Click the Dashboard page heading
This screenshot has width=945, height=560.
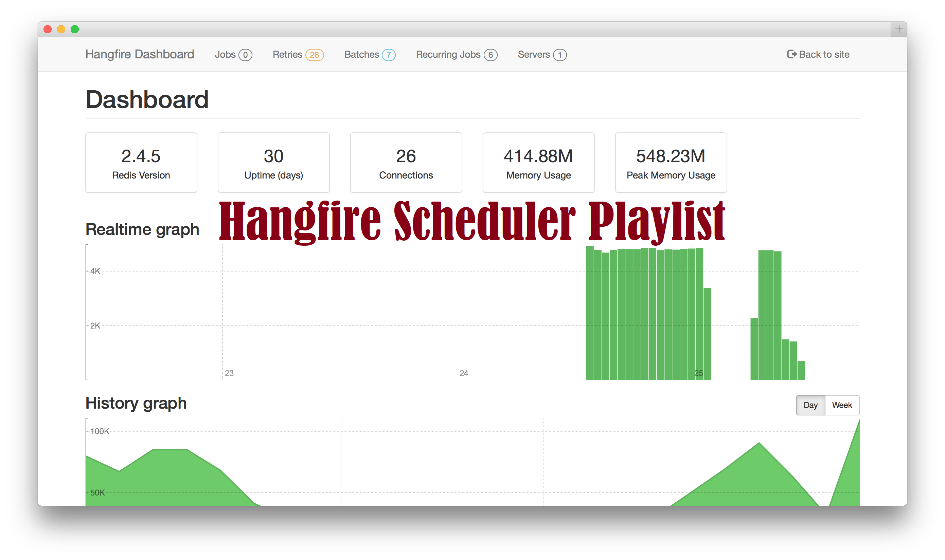(x=147, y=100)
